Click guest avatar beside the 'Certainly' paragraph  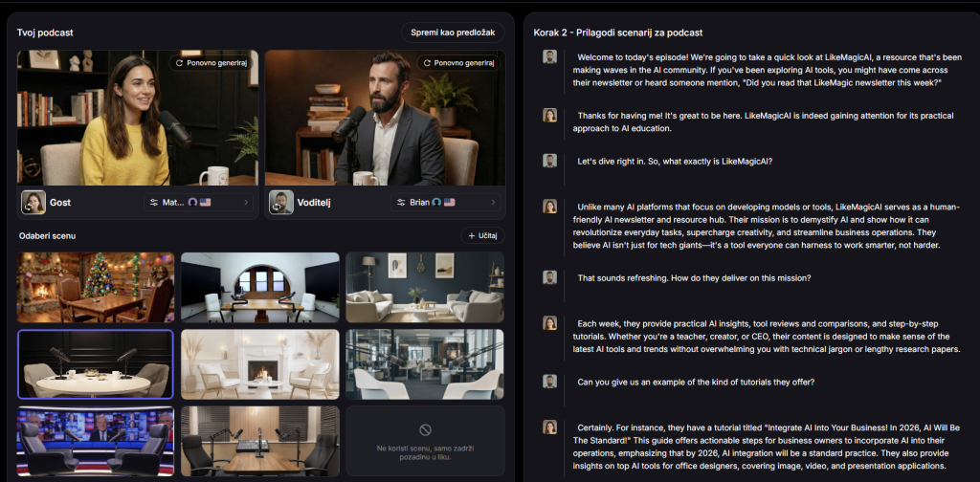tap(549, 427)
